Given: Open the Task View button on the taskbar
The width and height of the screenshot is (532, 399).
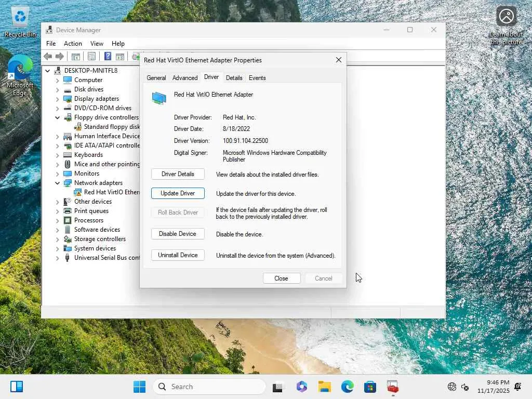Looking at the screenshot, I should point(277,387).
